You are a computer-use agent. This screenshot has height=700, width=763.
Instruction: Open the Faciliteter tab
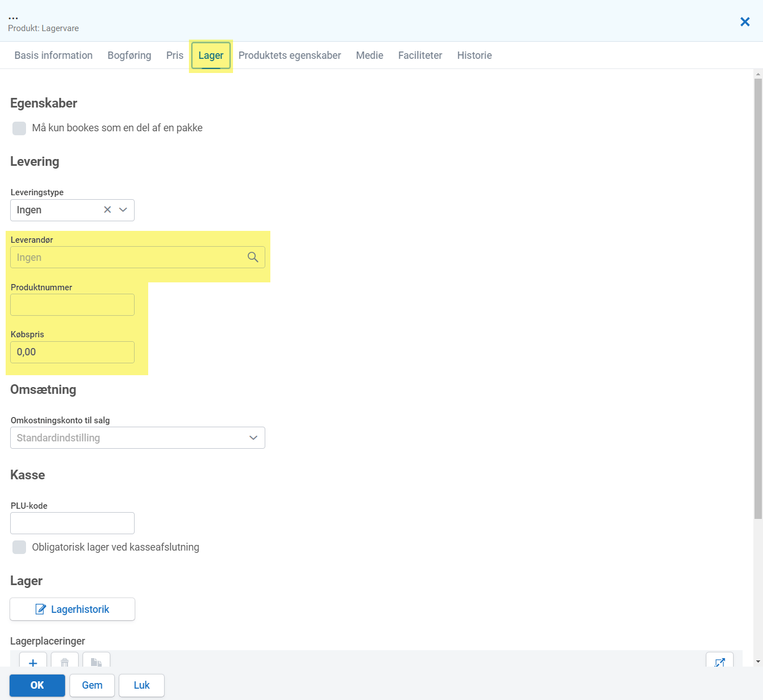[420, 55]
